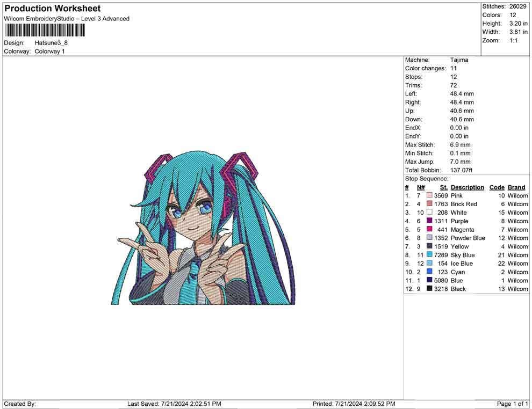
Task: Click stitch count 7289 in Sky Blue row
Action: [441, 255]
